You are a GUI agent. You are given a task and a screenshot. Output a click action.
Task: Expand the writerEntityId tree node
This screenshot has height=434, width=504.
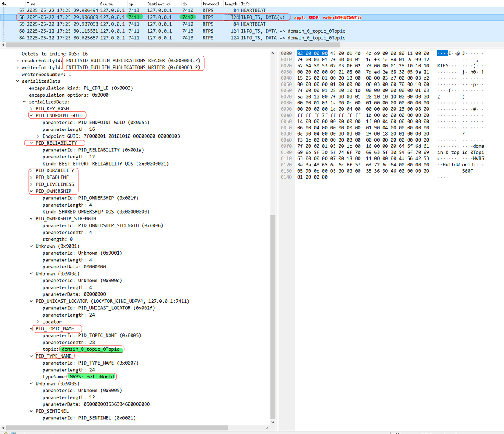click(17, 67)
